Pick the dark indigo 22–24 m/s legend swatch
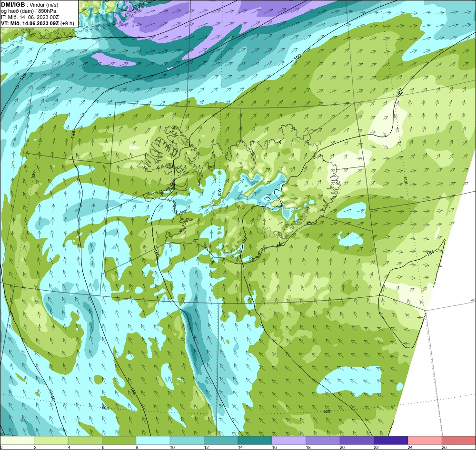476x450 pixels. (391, 440)
